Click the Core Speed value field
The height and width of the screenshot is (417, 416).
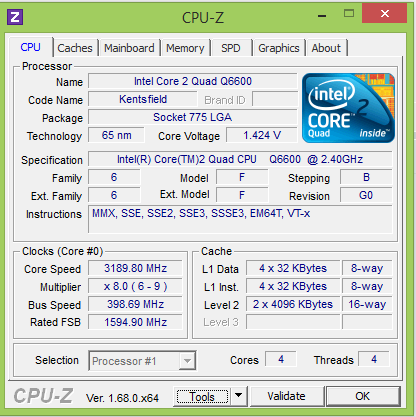tap(135, 268)
